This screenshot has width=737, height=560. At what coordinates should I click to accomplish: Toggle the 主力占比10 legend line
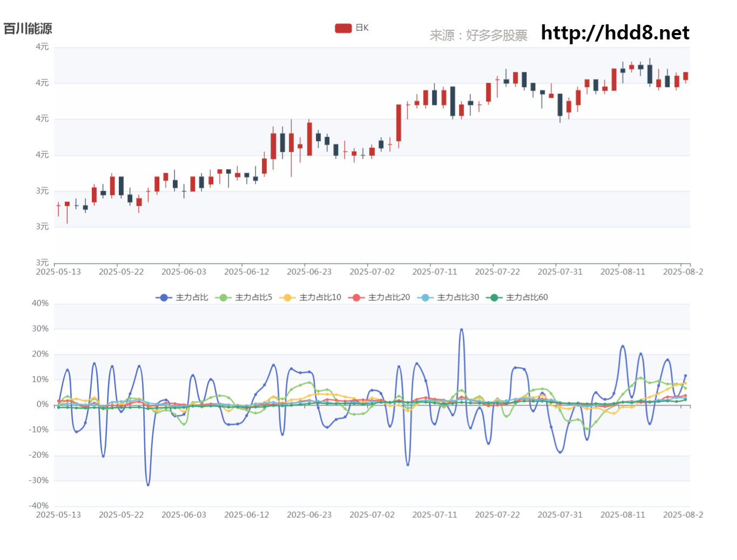310,298
